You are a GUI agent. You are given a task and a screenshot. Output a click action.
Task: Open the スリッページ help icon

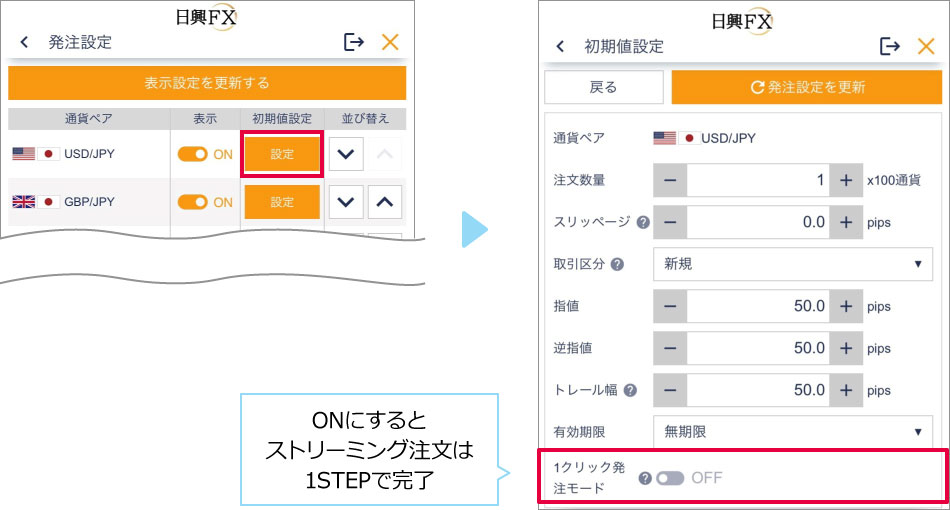643,222
